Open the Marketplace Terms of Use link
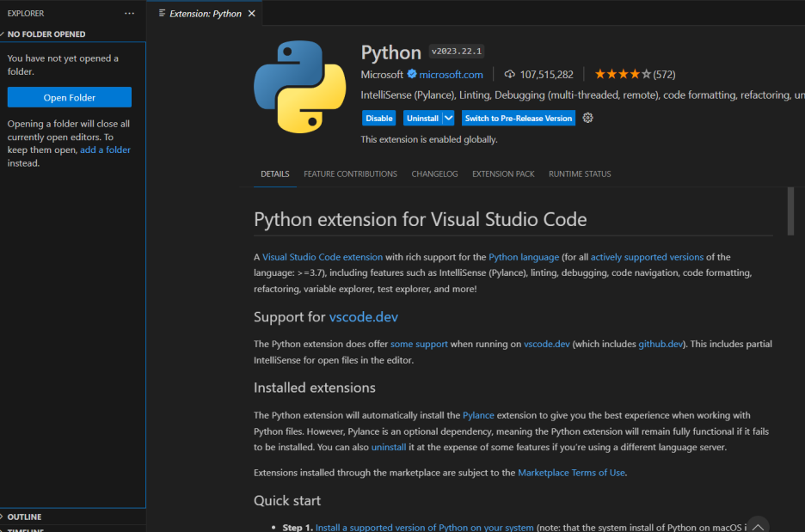This screenshot has height=532, width=805. pos(571,473)
